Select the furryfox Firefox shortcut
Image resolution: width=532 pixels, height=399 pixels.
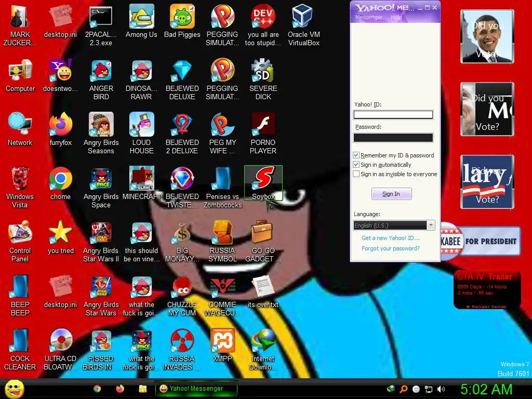pos(60,129)
